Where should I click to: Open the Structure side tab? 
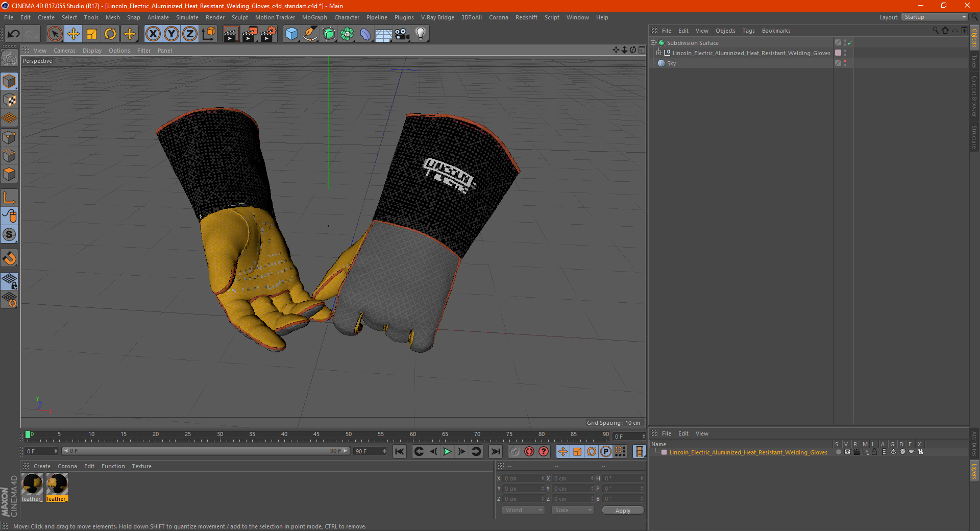(x=974, y=137)
